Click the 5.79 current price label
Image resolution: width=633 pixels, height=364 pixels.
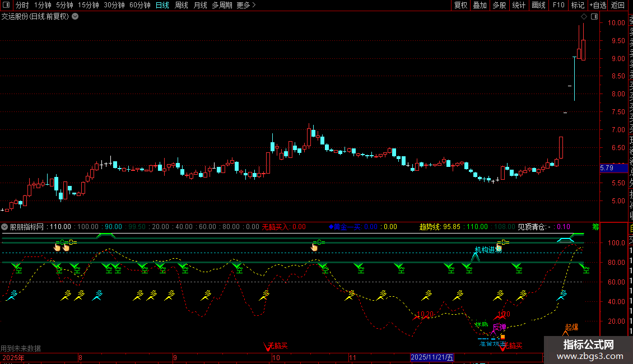click(x=613, y=168)
